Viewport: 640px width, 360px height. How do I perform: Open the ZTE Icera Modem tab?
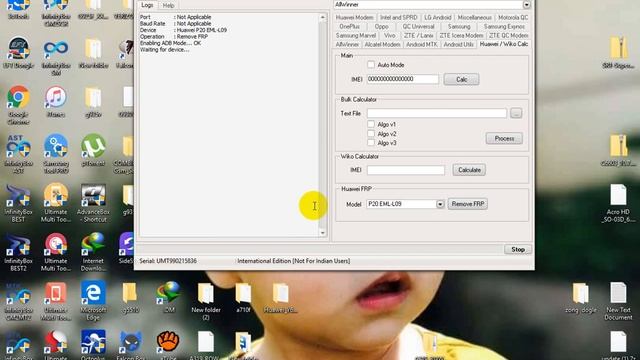pos(461,36)
